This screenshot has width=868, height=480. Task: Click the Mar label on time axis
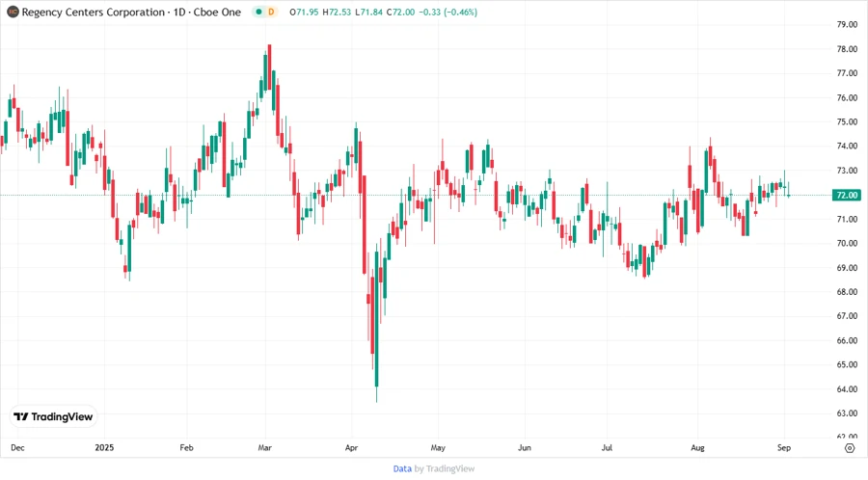coord(264,448)
